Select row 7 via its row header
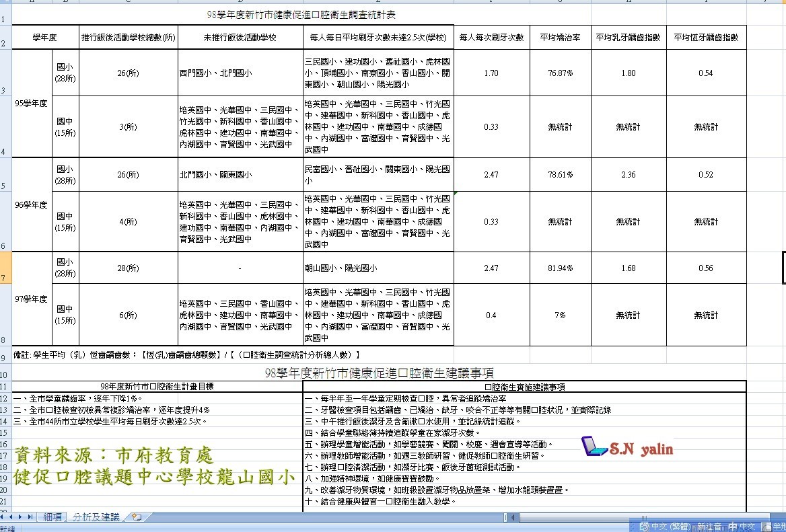Screen dimensions: 786x532 coord(5,268)
